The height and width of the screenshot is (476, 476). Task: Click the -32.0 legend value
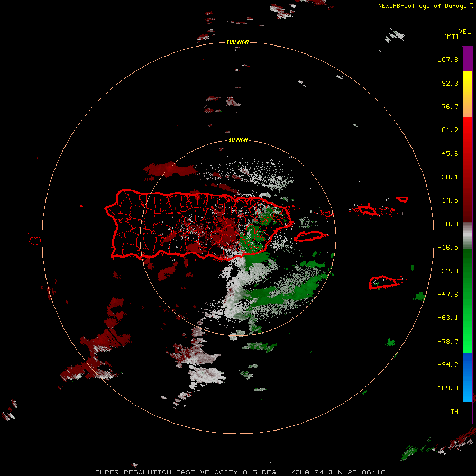(x=448, y=271)
